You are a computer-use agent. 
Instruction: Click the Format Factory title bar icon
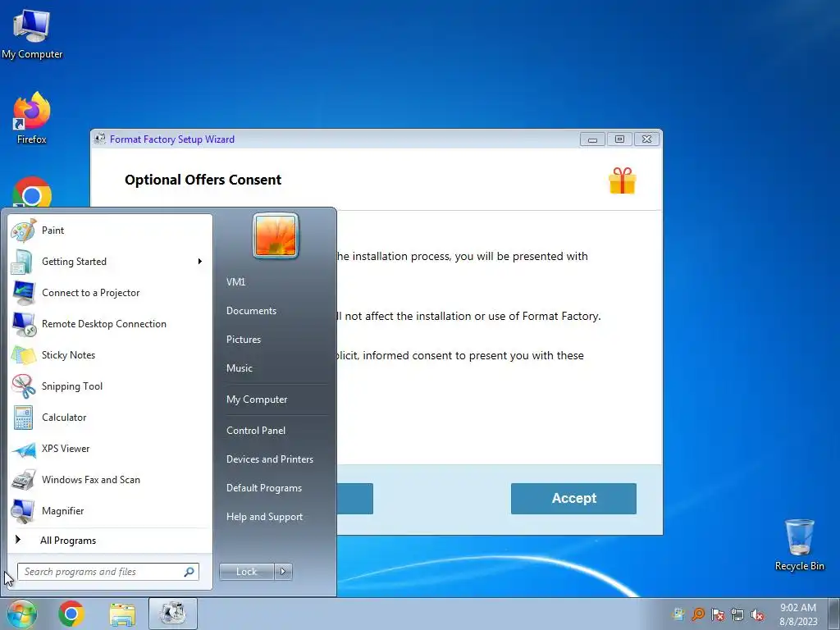pyautogui.click(x=100, y=139)
